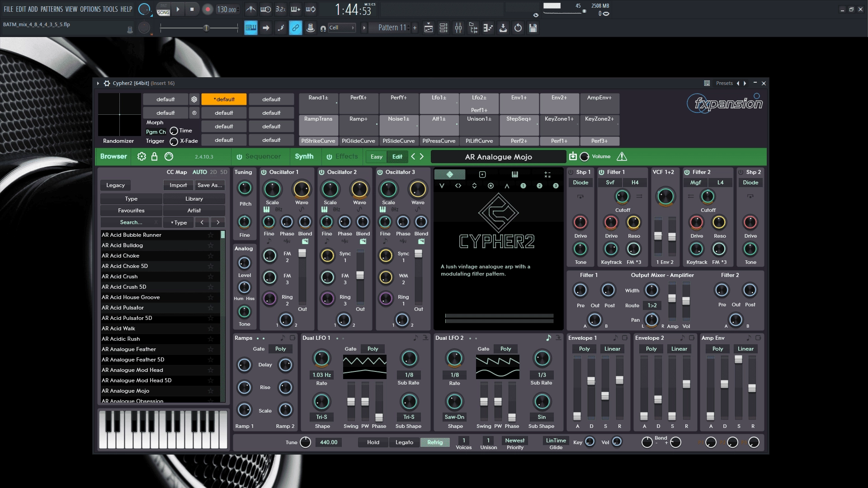Open the Cypher2 plugin gear icon in title bar
The image size is (868, 488).
[x=107, y=83]
